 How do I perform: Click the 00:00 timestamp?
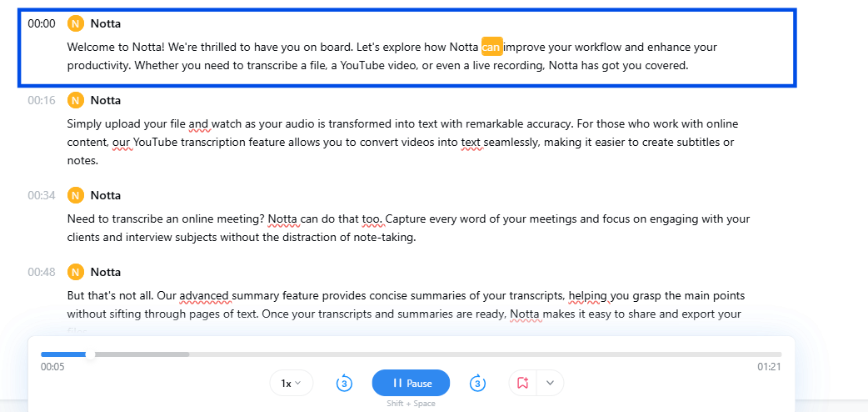click(x=42, y=23)
